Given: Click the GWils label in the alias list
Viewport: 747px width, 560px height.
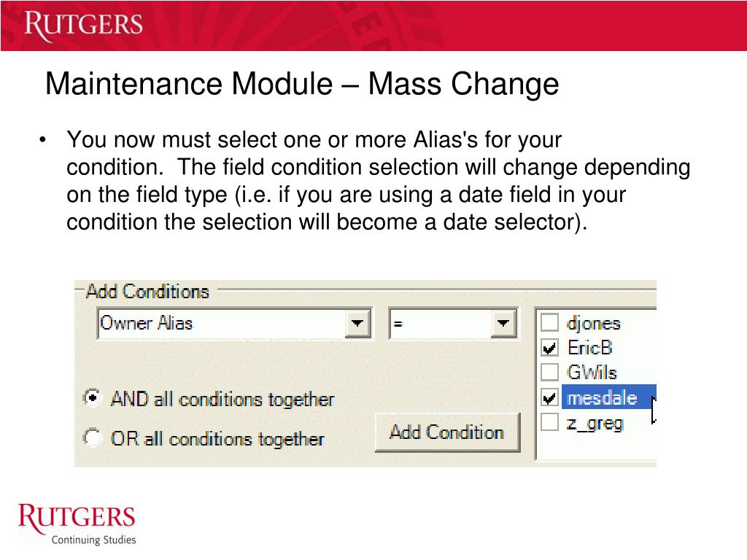Looking at the screenshot, I should tap(592, 372).
